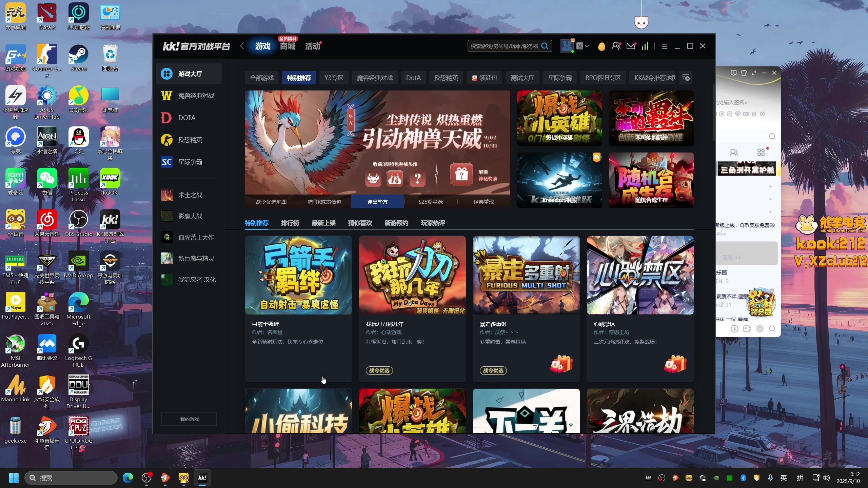
Task: Switch to the 玩家热评 list tab
Action: (x=433, y=223)
